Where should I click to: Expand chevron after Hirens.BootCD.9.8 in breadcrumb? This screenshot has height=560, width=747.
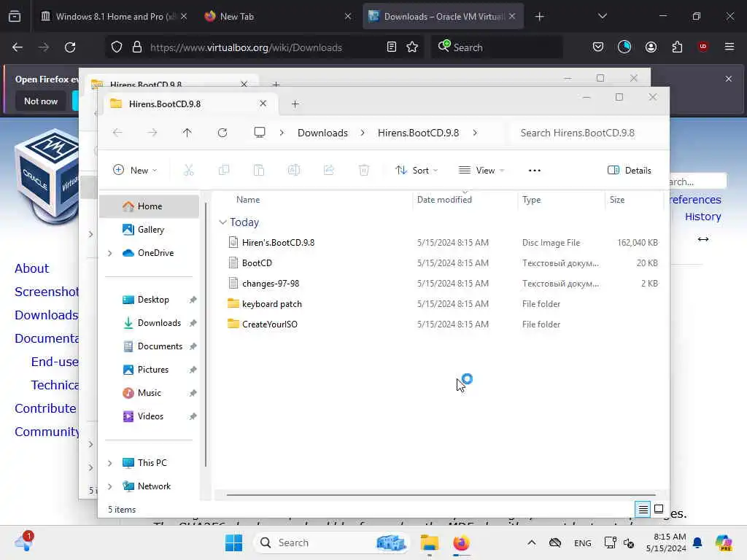475,133
